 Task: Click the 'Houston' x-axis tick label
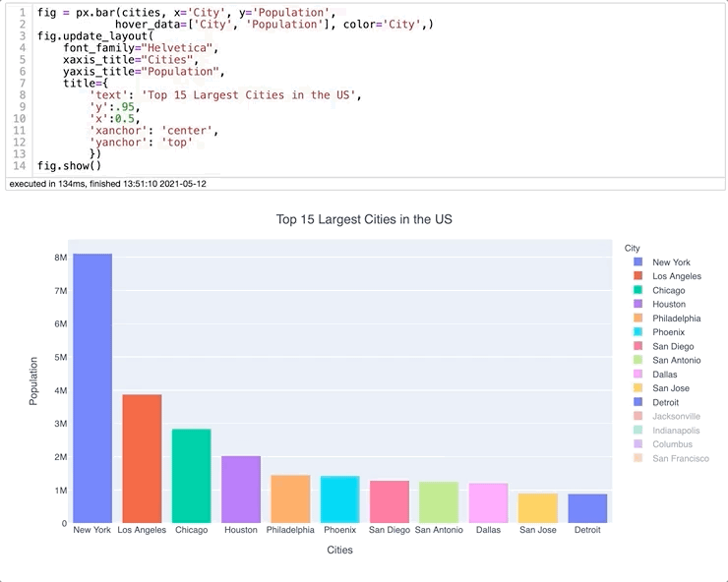click(x=241, y=530)
